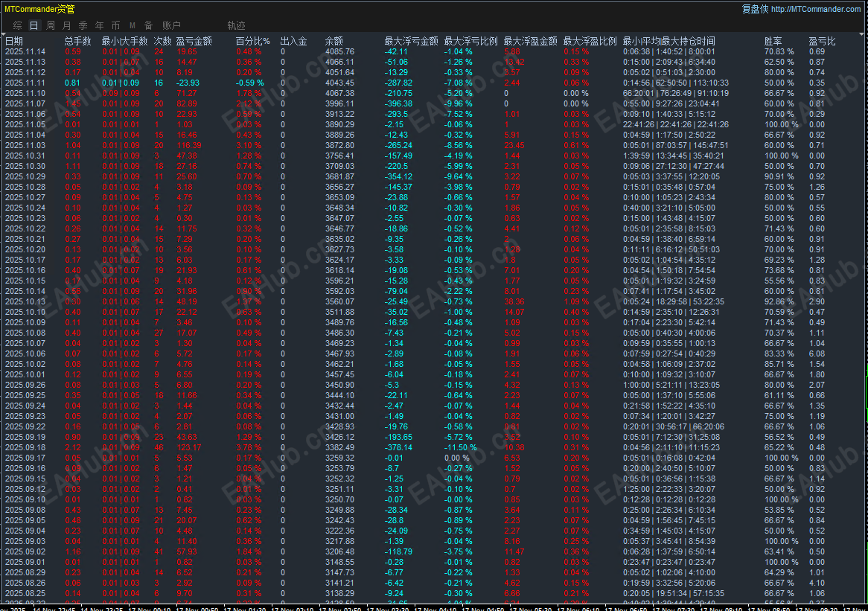Switch to the 月 monthly tab
Screen dimensions: 868x611
point(66,25)
